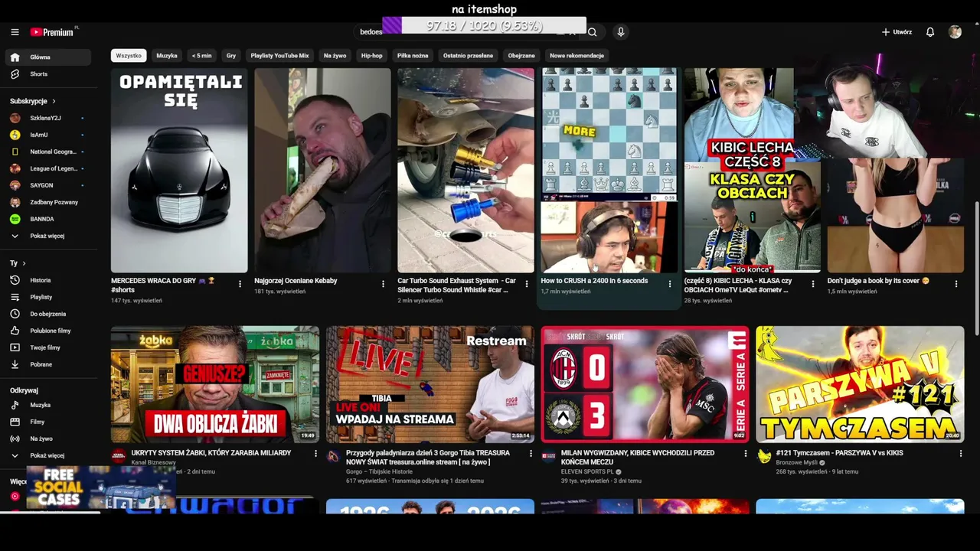Click the page vertical scrollbar
The height and width of the screenshot is (551, 980).
(x=977, y=268)
